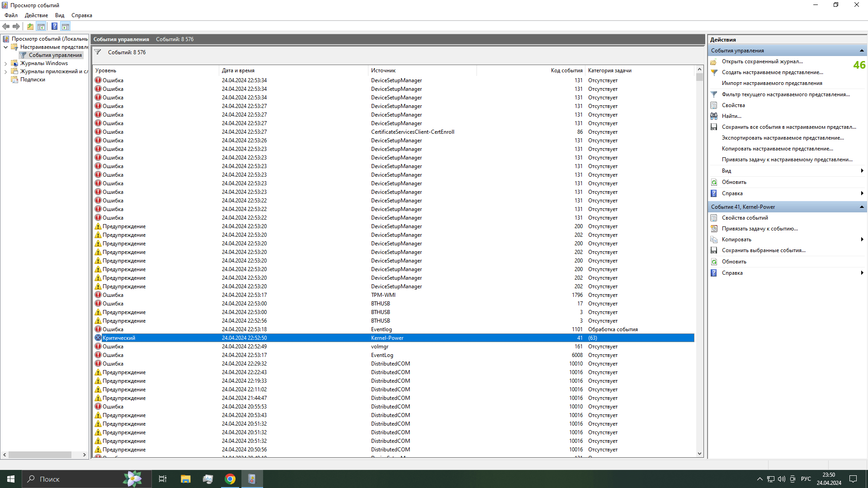Collapse the Событие 41, Kernel-Power actions section
The image size is (868, 488).
[x=862, y=207]
